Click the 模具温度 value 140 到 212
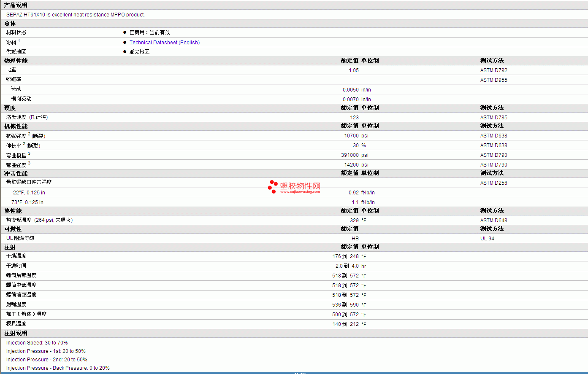This screenshot has width=588, height=374. point(345,324)
